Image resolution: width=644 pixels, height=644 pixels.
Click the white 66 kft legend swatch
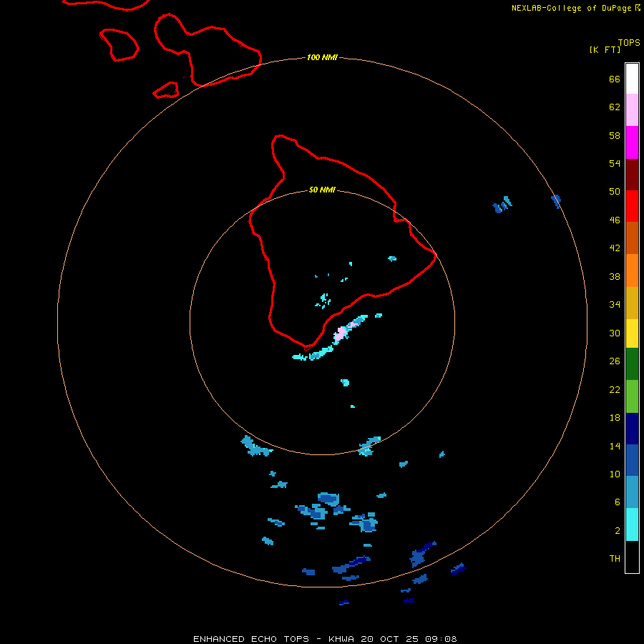tap(632, 79)
